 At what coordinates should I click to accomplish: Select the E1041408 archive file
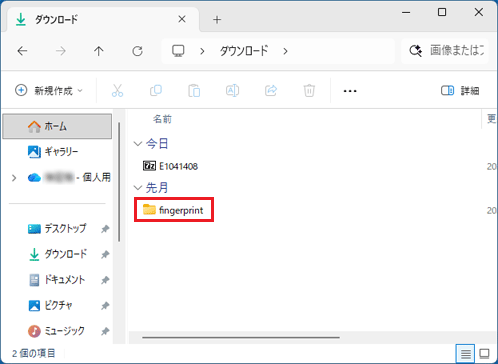tap(170, 166)
